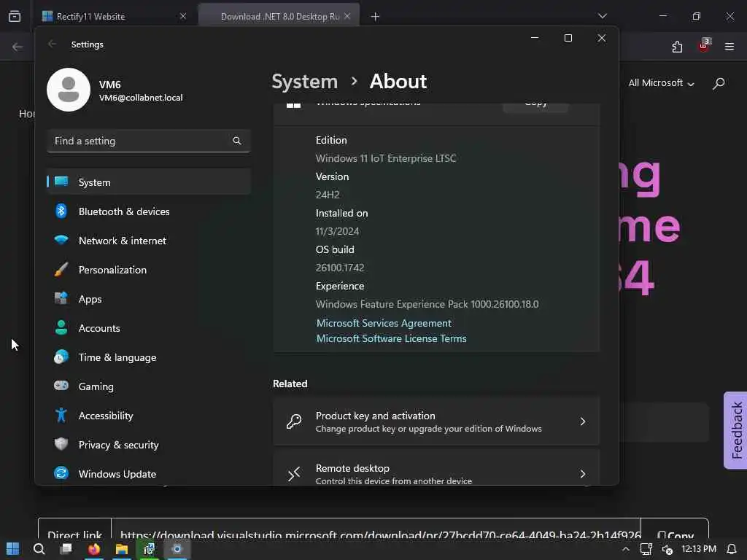Open the Accessibility figure icon
This screenshot has height=560, width=747.
click(61, 415)
